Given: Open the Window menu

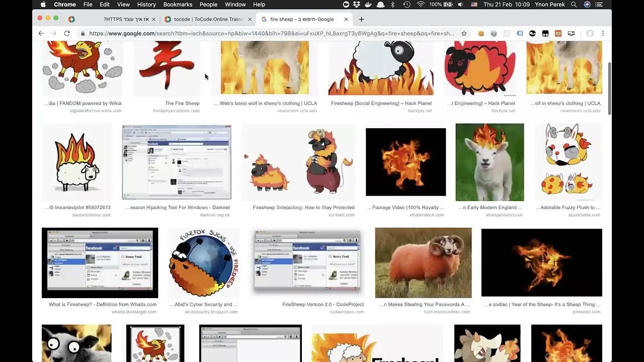Looking at the screenshot, I should pyautogui.click(x=235, y=5).
